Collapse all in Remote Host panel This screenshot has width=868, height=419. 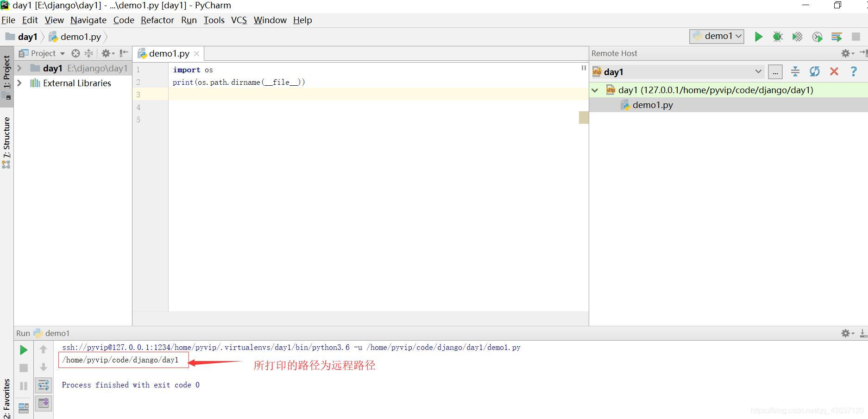pos(795,71)
